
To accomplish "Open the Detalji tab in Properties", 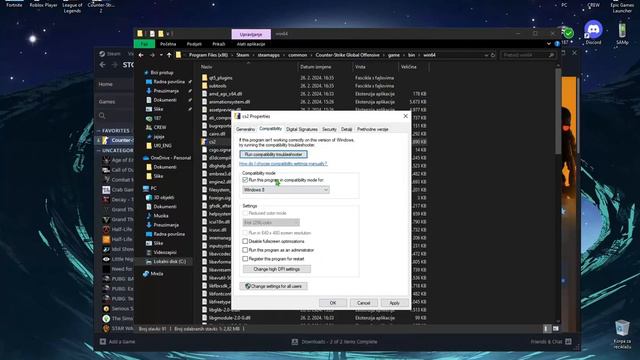I will click(x=347, y=129).
